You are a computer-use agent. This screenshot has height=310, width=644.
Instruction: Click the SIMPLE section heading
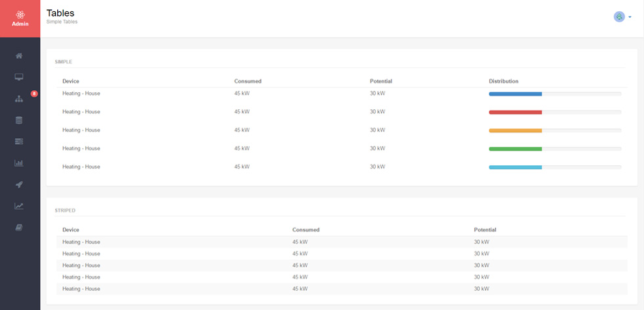coord(63,62)
